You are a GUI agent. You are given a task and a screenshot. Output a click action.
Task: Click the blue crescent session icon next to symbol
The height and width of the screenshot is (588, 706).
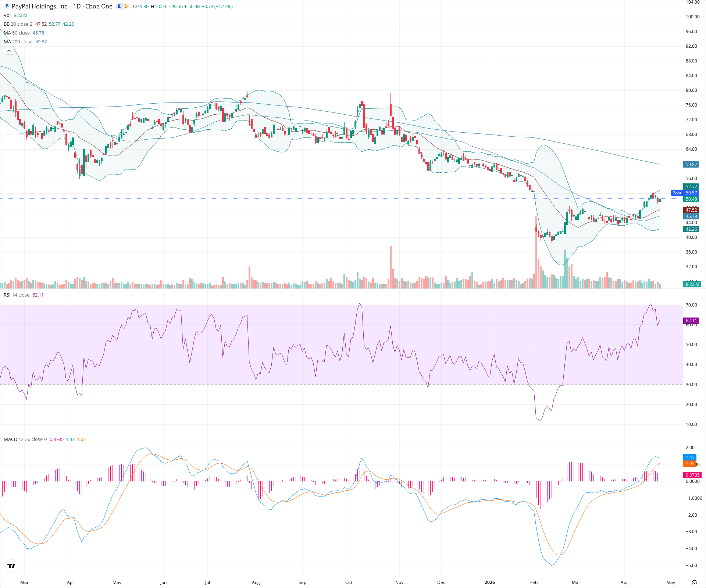pyautogui.click(x=118, y=6)
